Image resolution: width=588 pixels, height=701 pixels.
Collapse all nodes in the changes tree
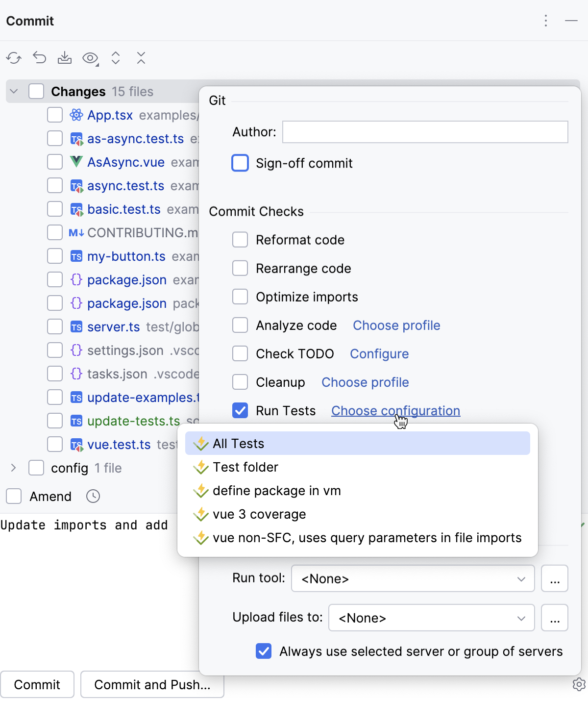(x=141, y=58)
